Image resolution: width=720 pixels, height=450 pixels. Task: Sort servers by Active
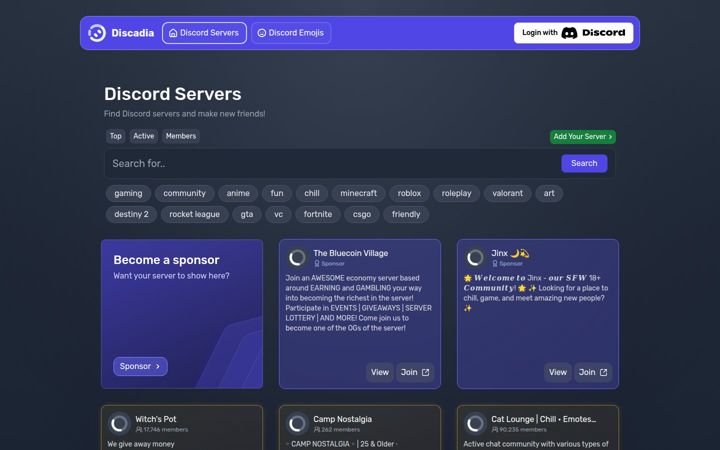(144, 136)
